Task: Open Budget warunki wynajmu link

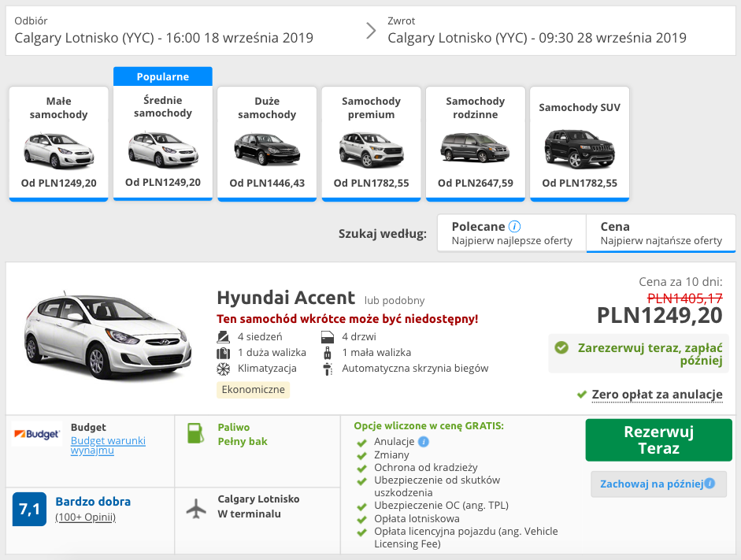Action: [x=108, y=445]
